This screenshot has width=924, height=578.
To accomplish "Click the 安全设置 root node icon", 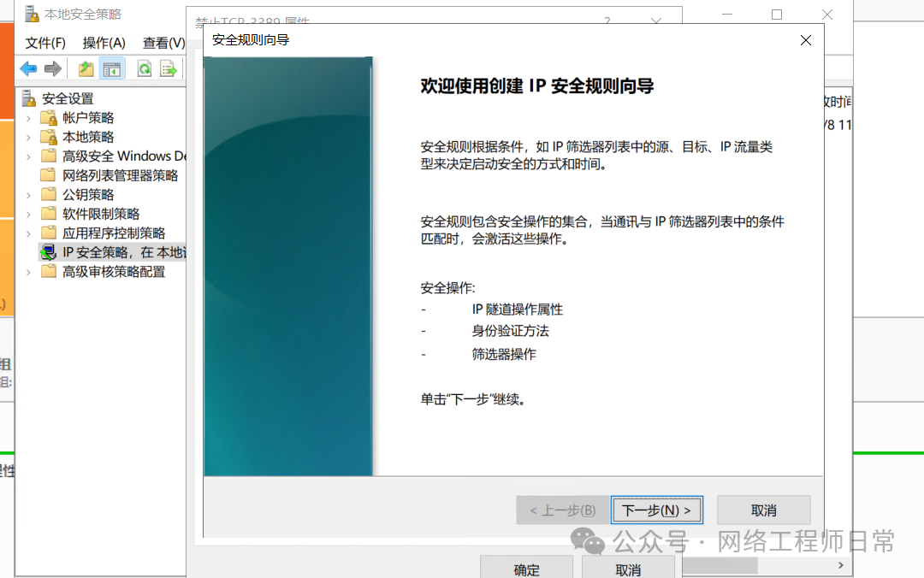I will coord(30,98).
